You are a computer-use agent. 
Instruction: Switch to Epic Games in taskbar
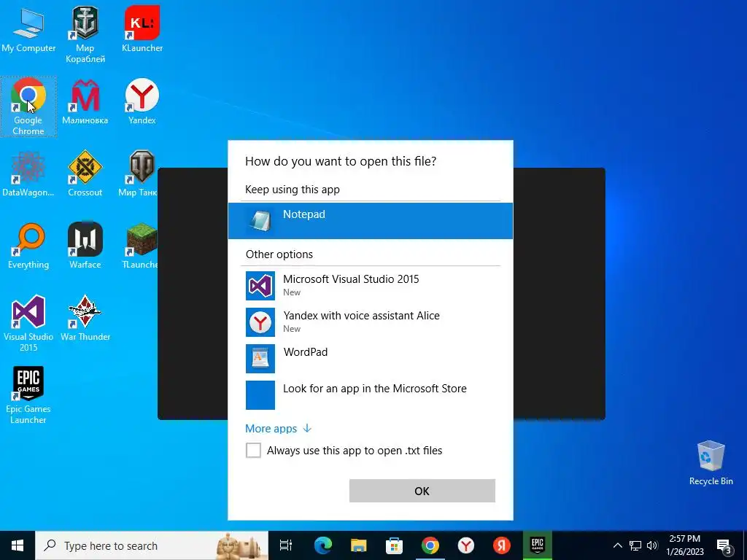(538, 545)
